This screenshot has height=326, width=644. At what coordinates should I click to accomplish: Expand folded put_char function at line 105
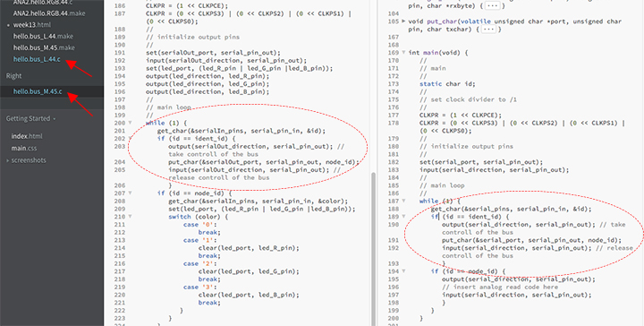[x=403, y=21]
